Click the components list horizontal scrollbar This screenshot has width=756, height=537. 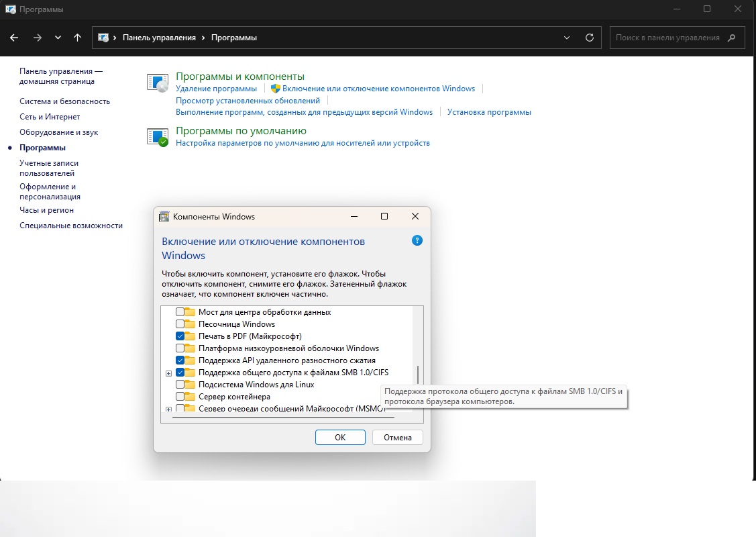coord(283,417)
